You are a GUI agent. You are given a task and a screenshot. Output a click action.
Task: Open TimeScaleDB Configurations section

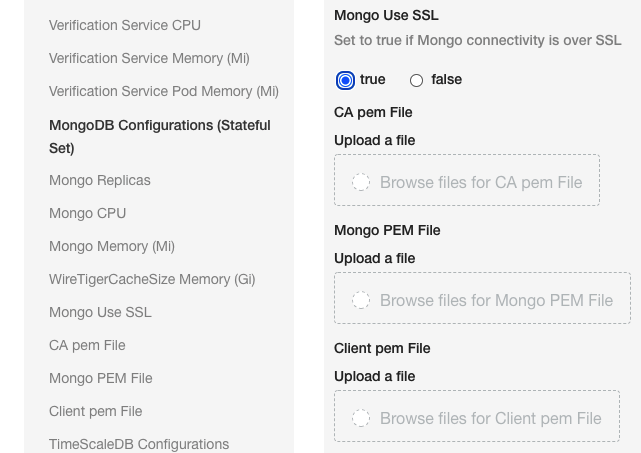(139, 444)
